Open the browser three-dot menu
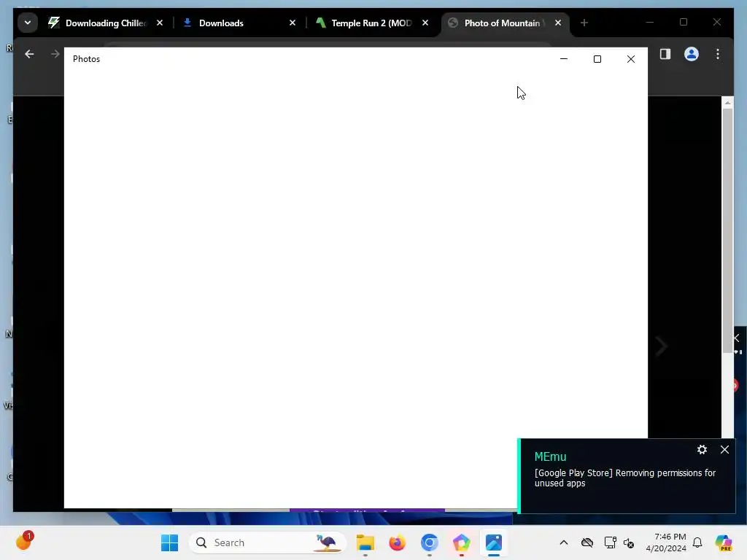Screen dimensions: 747x560 [x=718, y=54]
